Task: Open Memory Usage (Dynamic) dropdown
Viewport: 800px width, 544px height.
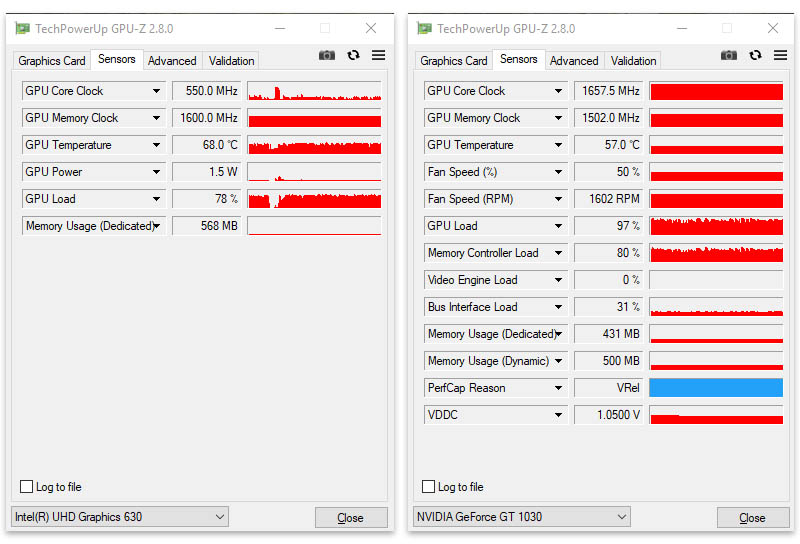Action: coord(558,361)
